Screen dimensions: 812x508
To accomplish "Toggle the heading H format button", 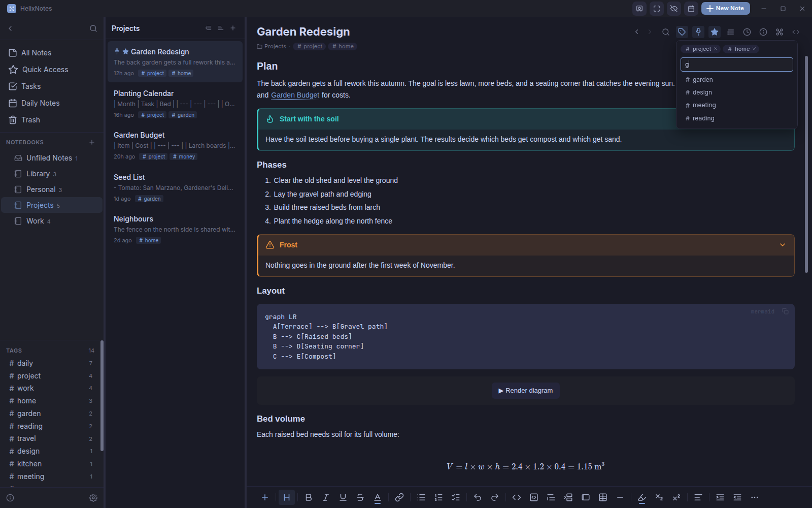I will coord(287,497).
